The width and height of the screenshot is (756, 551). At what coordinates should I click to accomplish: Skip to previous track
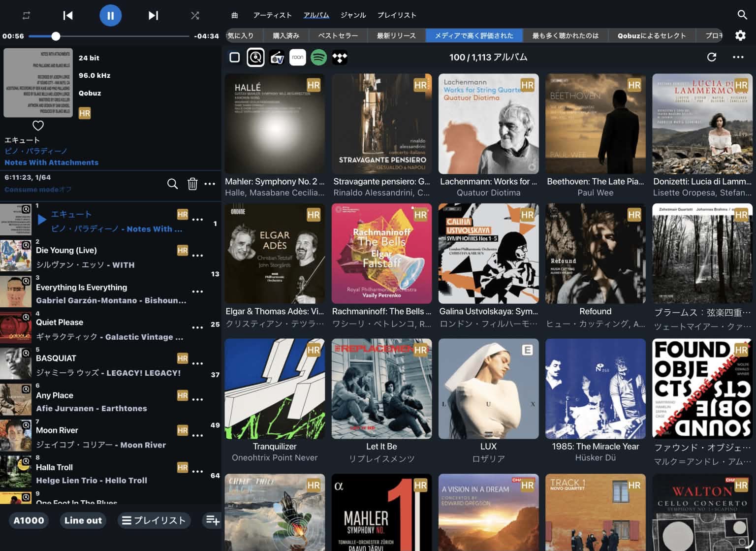point(68,15)
